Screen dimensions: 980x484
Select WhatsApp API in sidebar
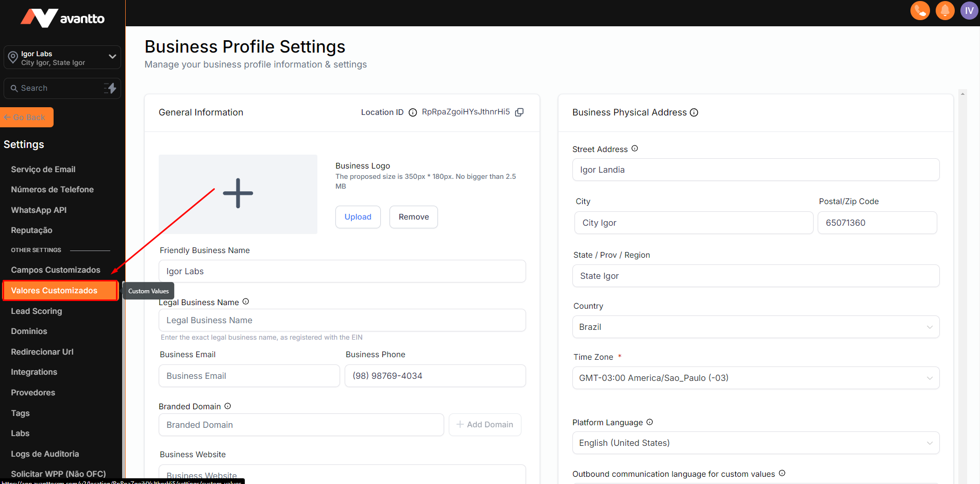tap(39, 210)
